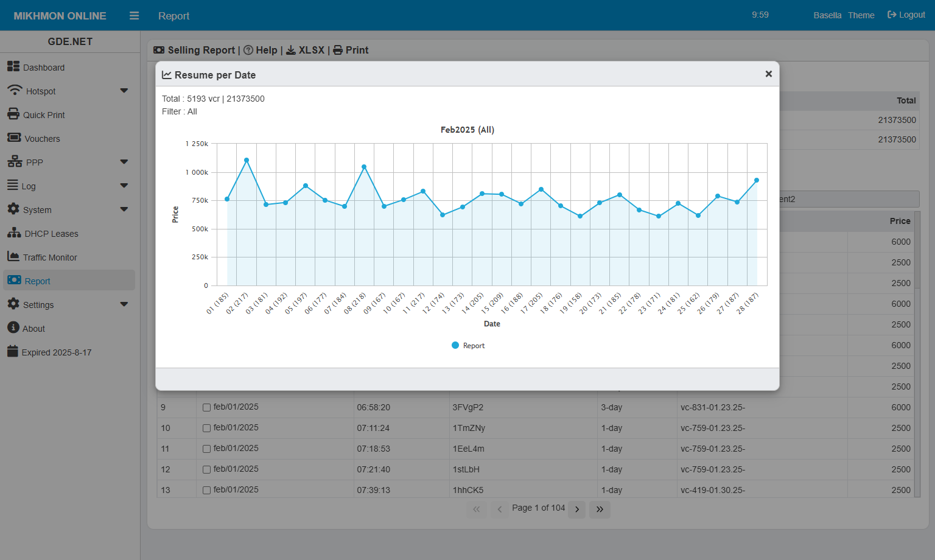This screenshot has height=560, width=935.
Task: Click the Dashboard icon in sidebar
Action: pyautogui.click(x=13, y=66)
